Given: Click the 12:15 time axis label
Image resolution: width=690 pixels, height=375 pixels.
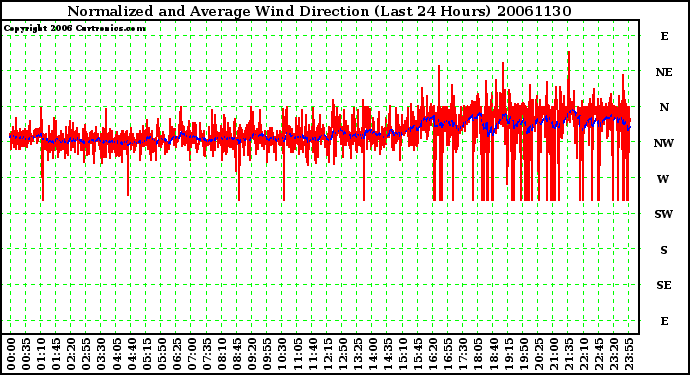Looking at the screenshot, I should pyautogui.click(x=327, y=354).
